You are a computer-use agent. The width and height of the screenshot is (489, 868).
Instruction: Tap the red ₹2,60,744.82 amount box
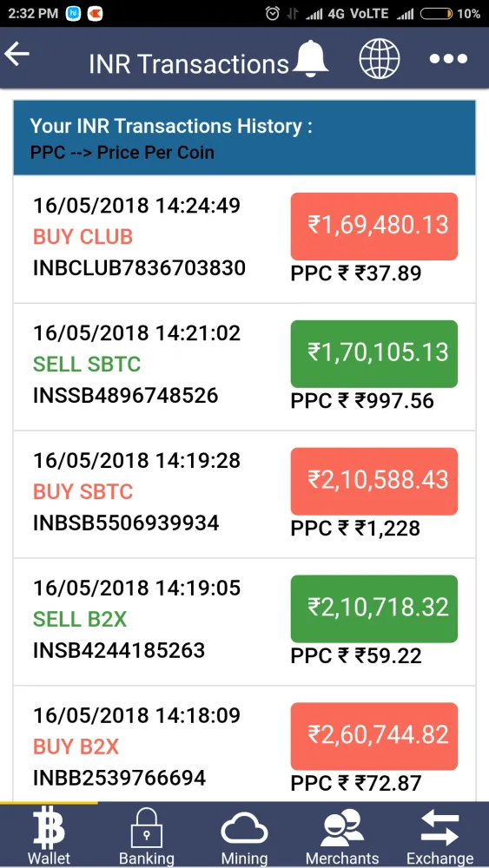click(373, 736)
